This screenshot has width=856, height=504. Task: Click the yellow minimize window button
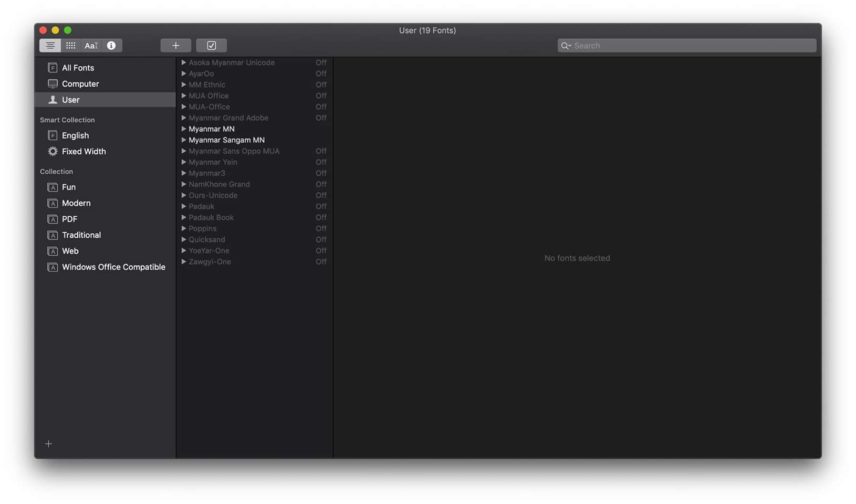coord(55,30)
